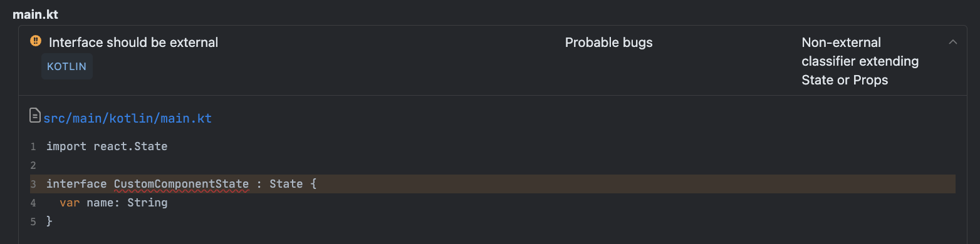Screen dimensions: 980x244
Task: Select the 'Probable bugs' category label
Action: [x=609, y=43]
